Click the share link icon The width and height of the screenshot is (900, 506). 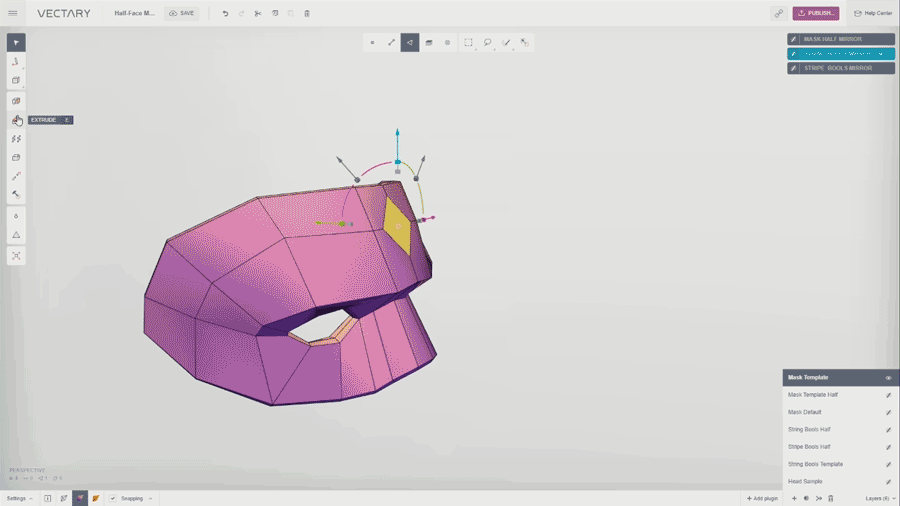778,13
